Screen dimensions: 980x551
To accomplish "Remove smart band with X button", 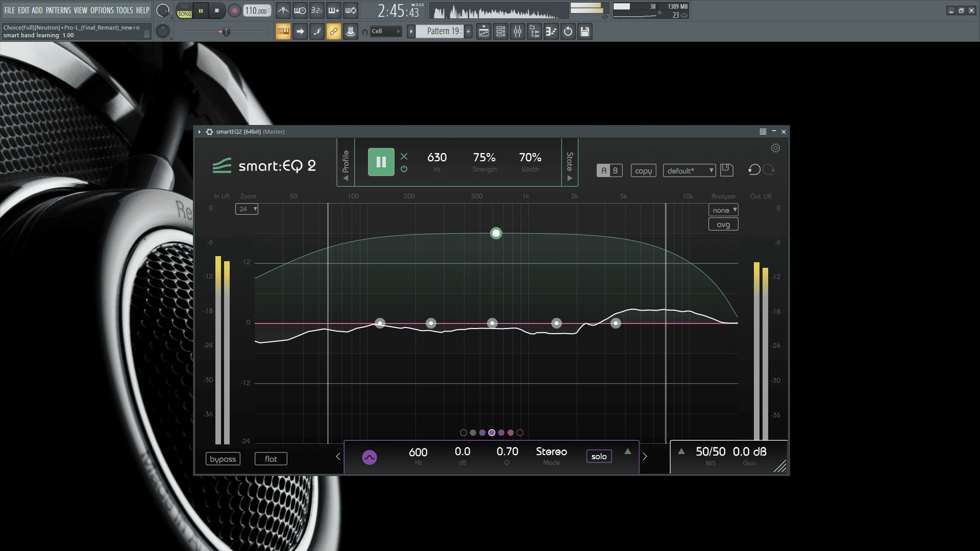I will coord(404,156).
